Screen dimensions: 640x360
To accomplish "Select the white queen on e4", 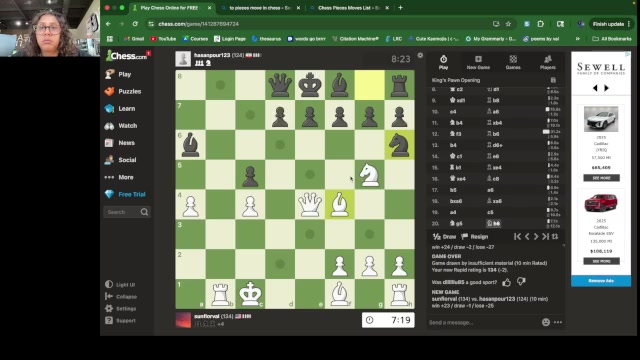I will [310, 204].
